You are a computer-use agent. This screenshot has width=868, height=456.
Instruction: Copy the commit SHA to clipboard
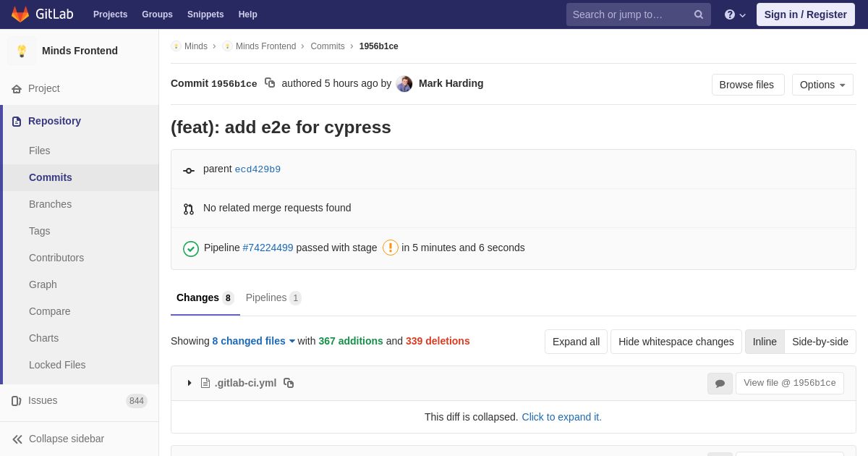click(x=270, y=83)
